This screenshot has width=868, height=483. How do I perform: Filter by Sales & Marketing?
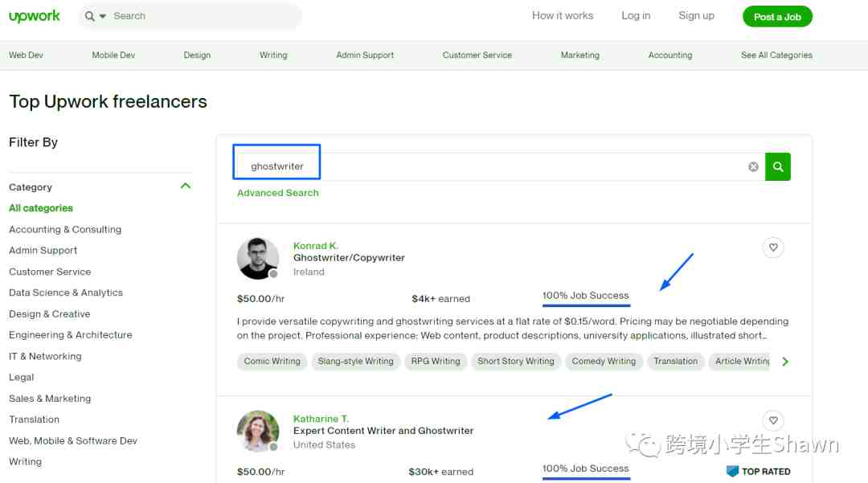[50, 399]
